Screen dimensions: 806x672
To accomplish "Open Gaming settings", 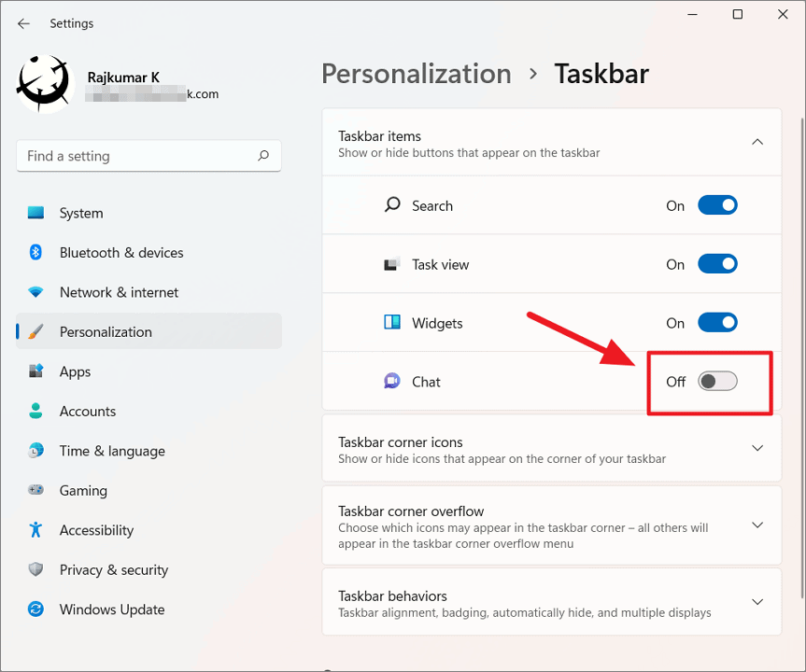I will (34, 490).
